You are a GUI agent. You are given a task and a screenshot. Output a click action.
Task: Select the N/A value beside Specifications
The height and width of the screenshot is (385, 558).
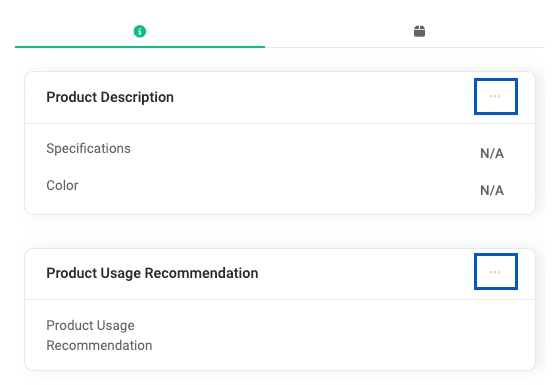pyautogui.click(x=492, y=153)
